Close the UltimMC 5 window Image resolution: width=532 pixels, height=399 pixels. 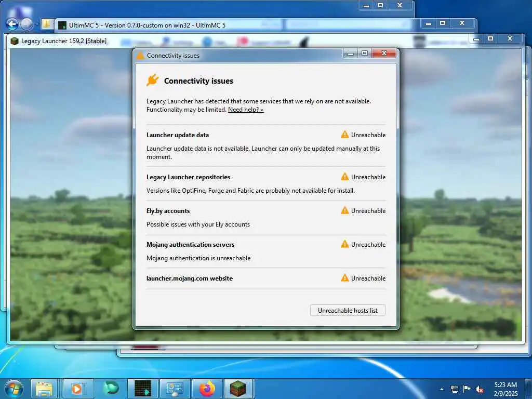462,23
